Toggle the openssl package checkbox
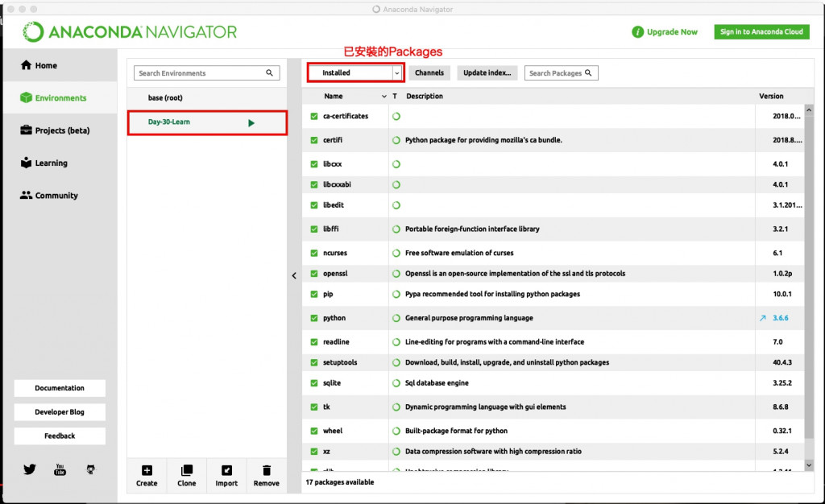 coord(314,273)
